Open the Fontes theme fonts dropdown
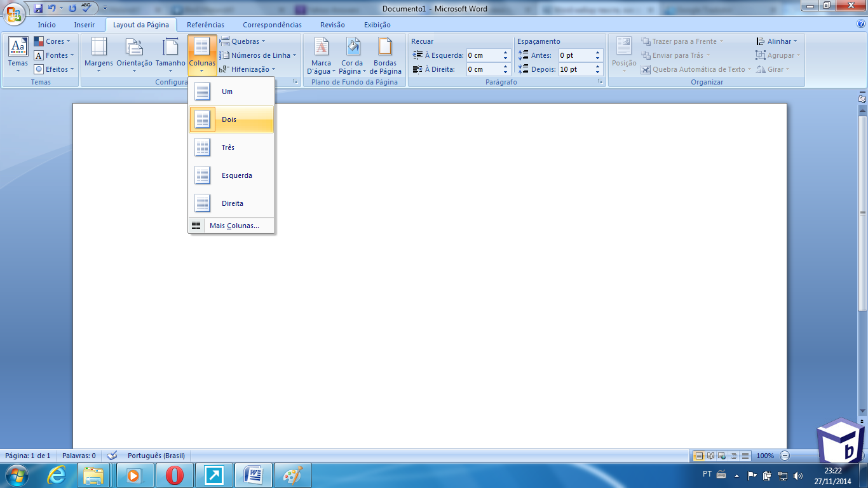Screen dimensions: 868x488 click(53, 55)
